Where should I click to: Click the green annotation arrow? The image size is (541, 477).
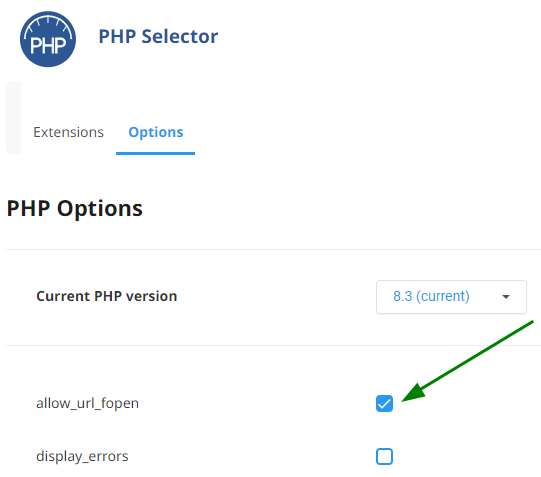(468, 361)
